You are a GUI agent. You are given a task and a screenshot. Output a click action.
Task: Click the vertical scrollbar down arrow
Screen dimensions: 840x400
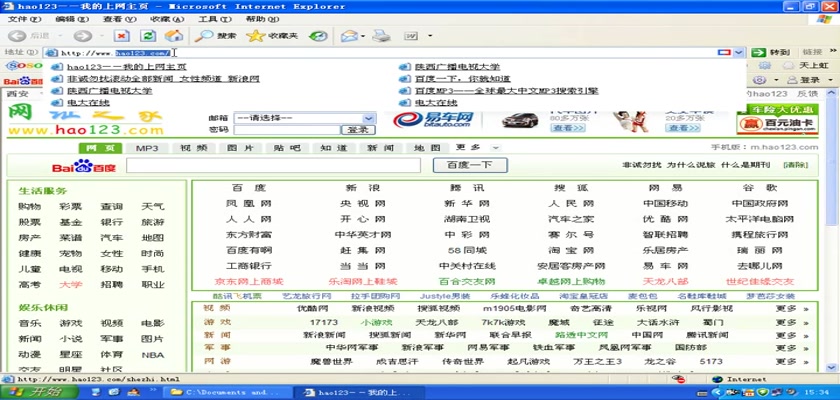[x=831, y=367]
